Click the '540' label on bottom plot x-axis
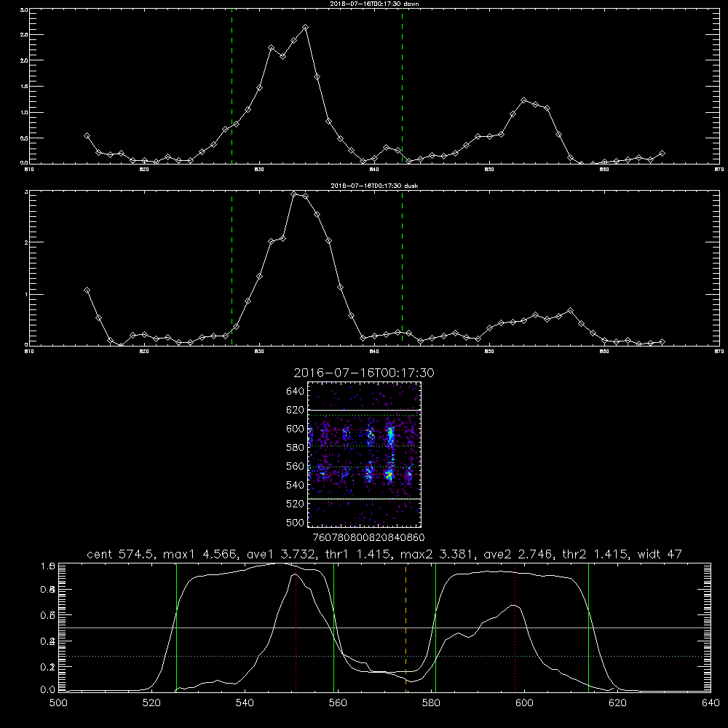728x728 pixels. coord(245,703)
